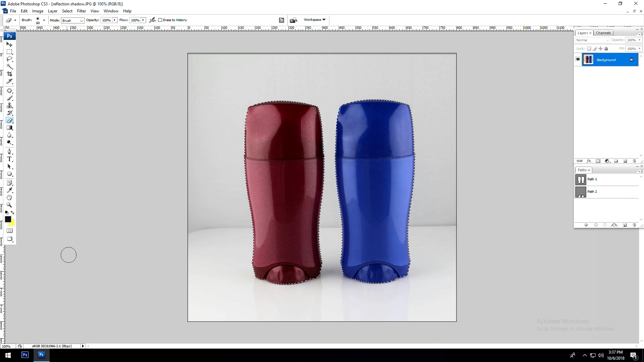Open the Flow slider arrow
Screen dimensions: 644x362
[143, 20]
